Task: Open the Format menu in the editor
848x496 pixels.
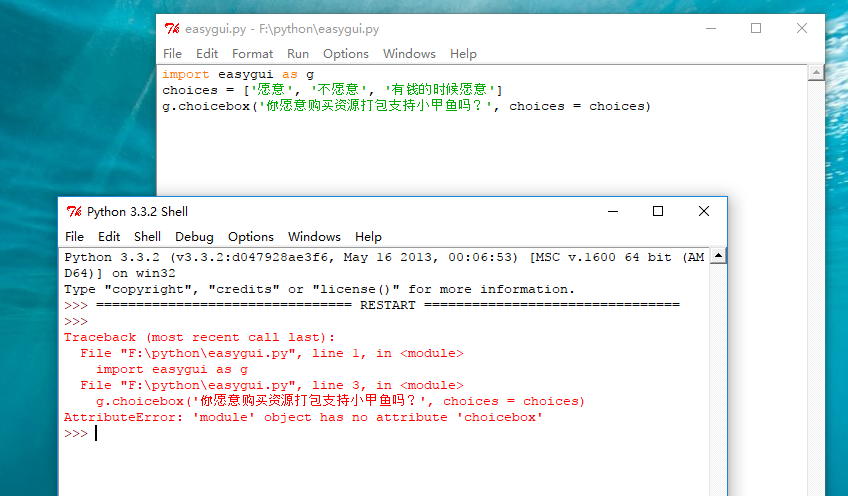Action: [x=252, y=54]
